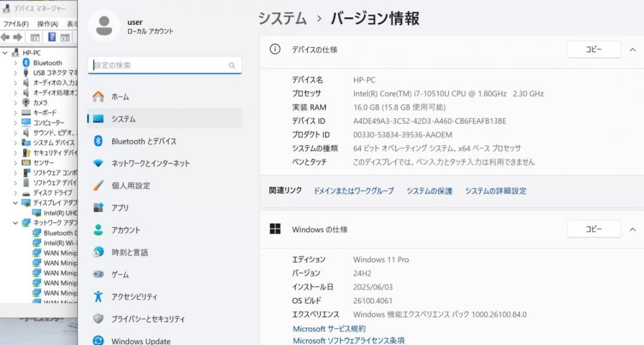
Task: Open the ホーム settings page
Action: tap(164, 97)
